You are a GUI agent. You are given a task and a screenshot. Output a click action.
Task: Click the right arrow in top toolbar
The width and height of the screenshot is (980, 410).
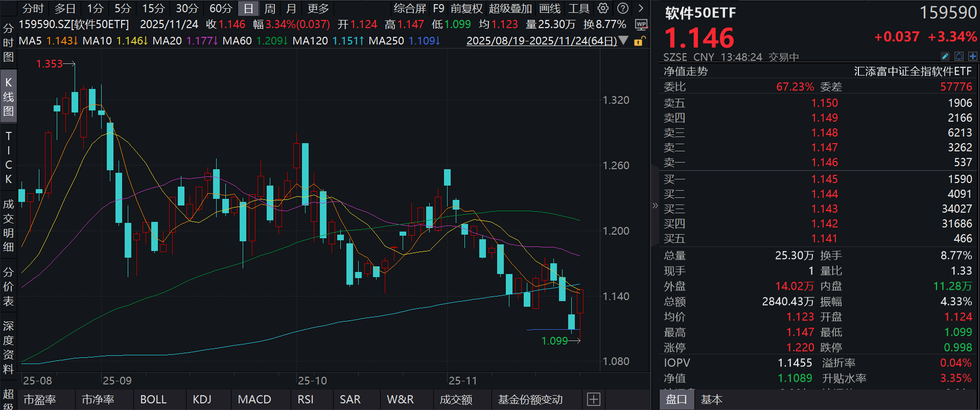point(641,8)
